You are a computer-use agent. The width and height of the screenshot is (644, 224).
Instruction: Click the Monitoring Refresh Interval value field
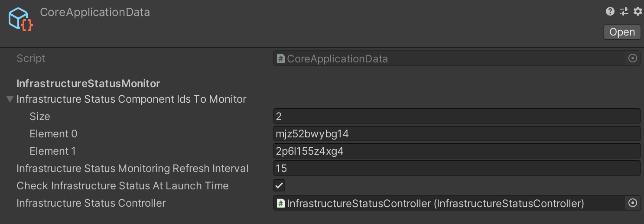[x=457, y=168]
